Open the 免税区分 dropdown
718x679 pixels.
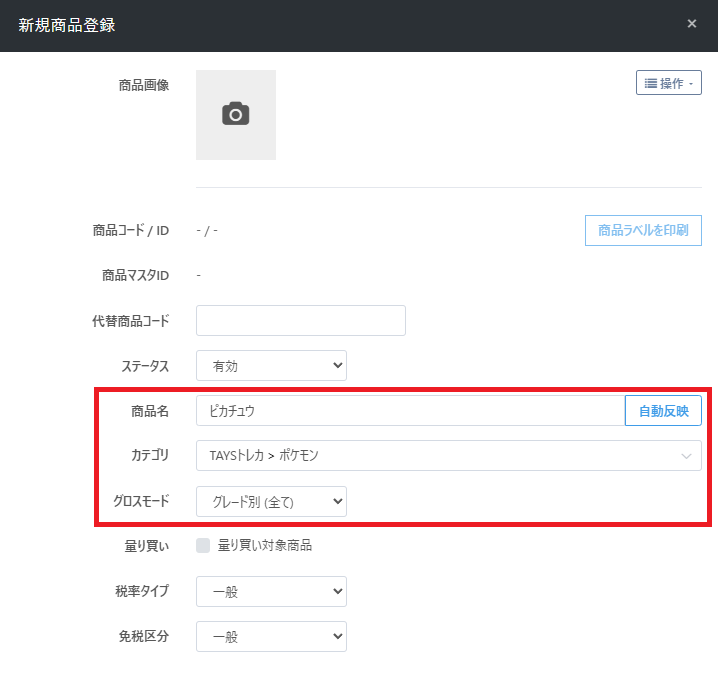[271, 636]
